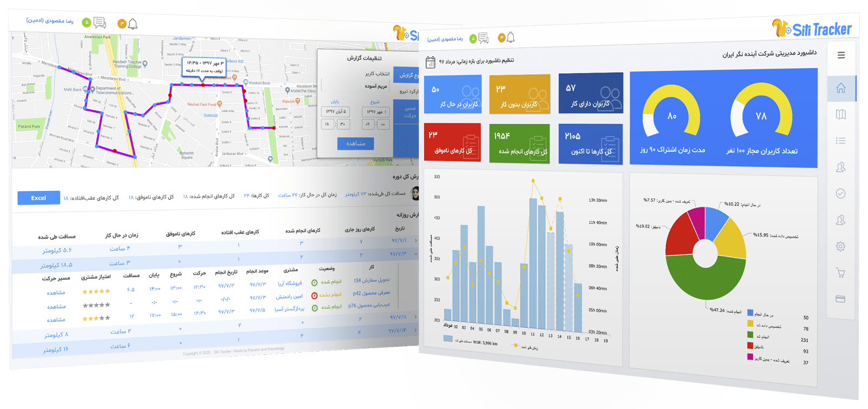The height and width of the screenshot is (409, 868).
Task: Open the green tile showing ۱۹۵۴ tasks
Action: 519,143
